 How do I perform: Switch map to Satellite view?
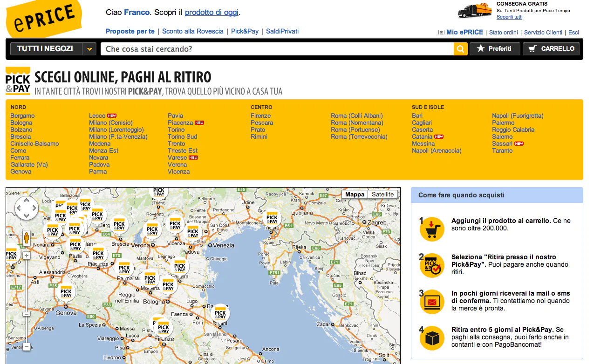click(x=382, y=195)
